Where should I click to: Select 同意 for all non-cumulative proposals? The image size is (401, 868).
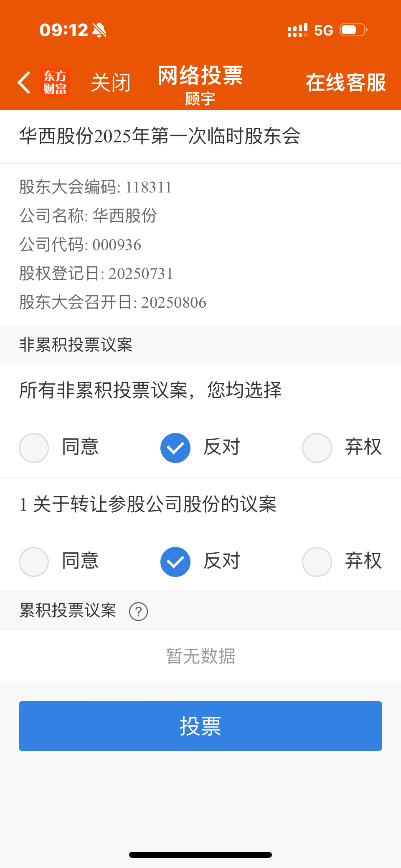coord(59,448)
